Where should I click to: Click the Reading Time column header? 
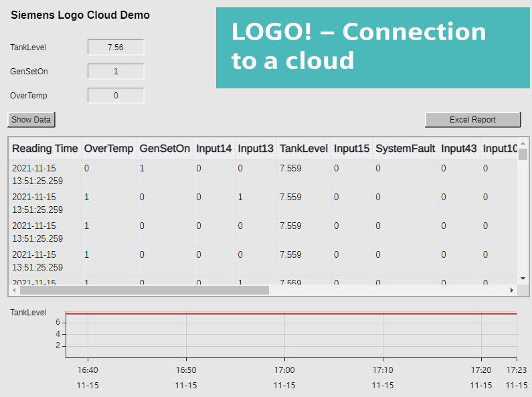coord(45,149)
